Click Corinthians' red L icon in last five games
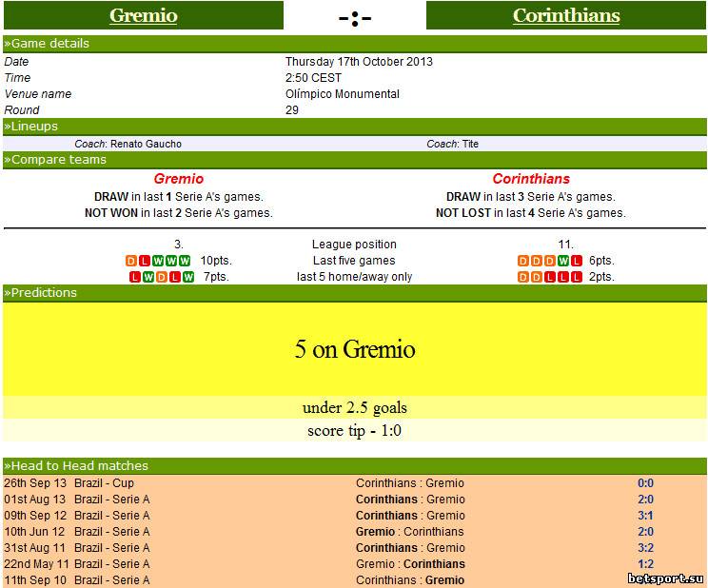This screenshot has height=588, width=708. (576, 261)
